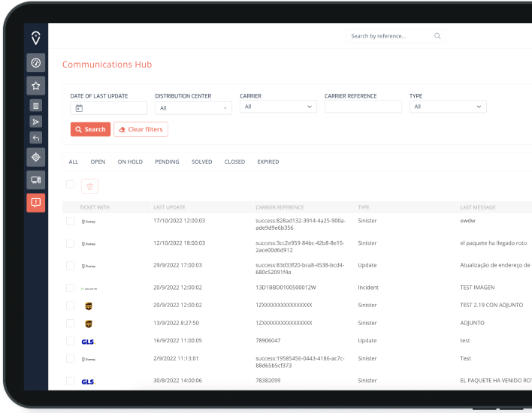Image resolution: width=532 pixels, height=413 pixels.
Task: Open the Type filter dropdown
Action: coord(448,107)
